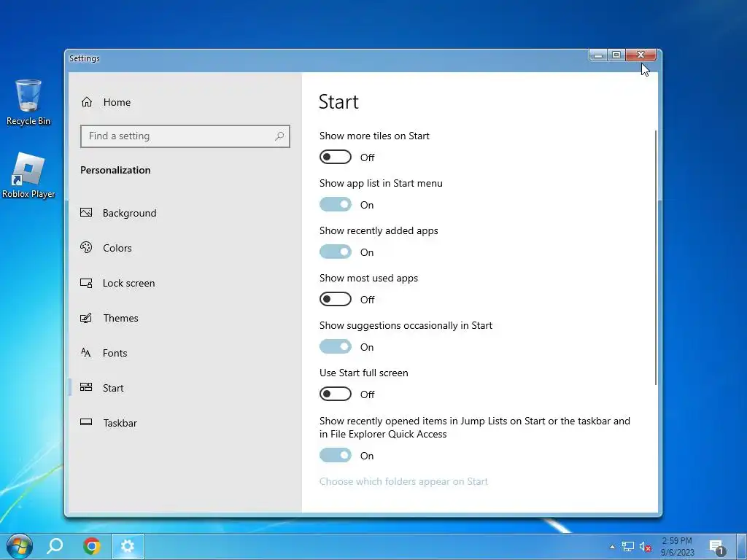Screen dimensions: 747x560
Task: Open Background settings page
Action: click(x=185, y=213)
